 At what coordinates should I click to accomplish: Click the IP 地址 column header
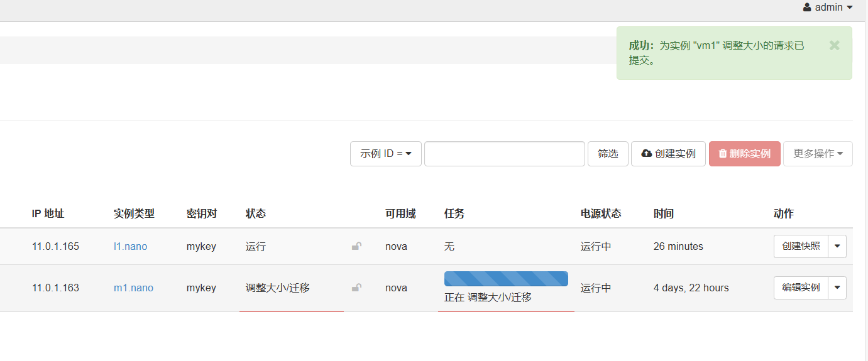(x=48, y=214)
